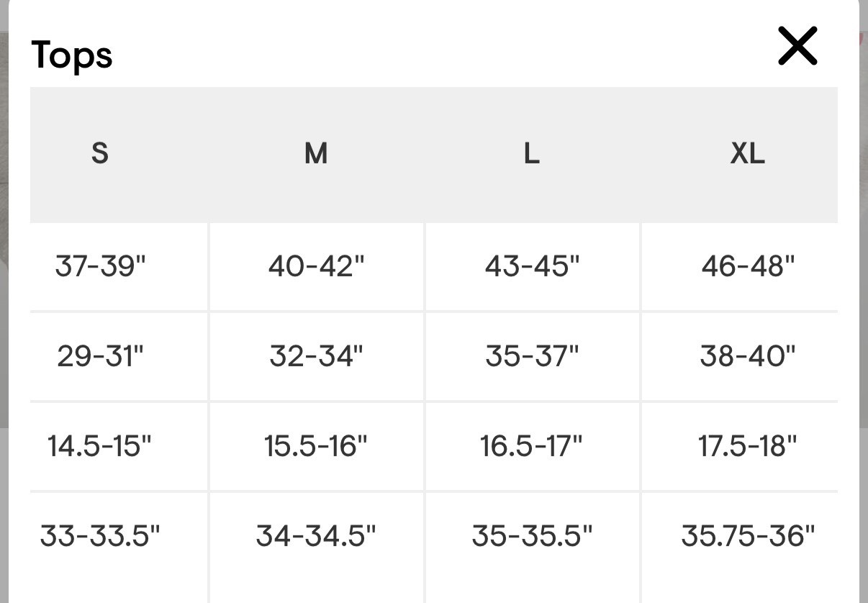The height and width of the screenshot is (603, 868).
Task: Click the Tops heading
Action: [72, 55]
